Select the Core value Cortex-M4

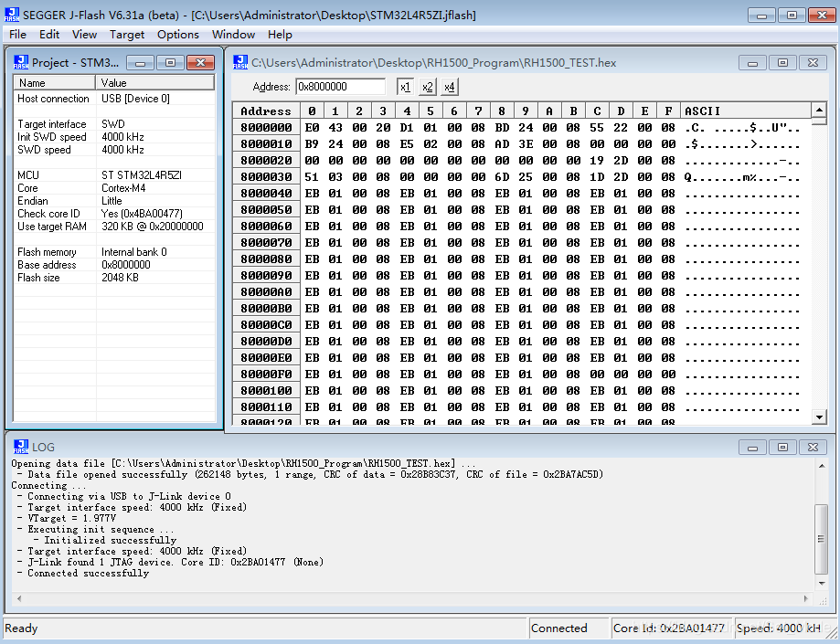(x=123, y=188)
